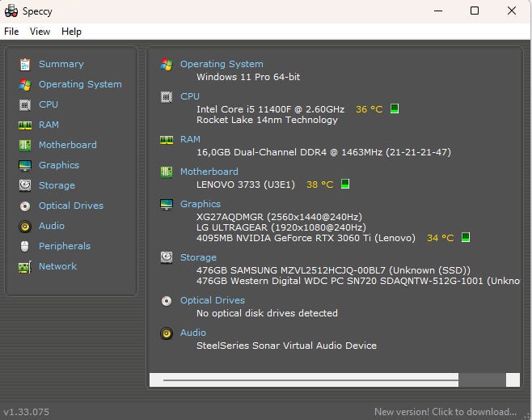Click the Operating System flag icon in sidebar

(25, 84)
